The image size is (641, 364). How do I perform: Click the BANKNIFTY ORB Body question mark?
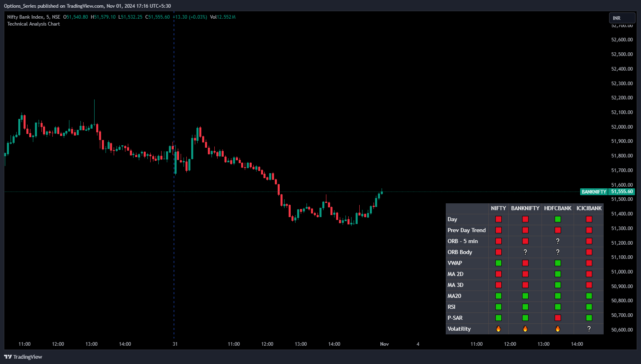click(525, 252)
